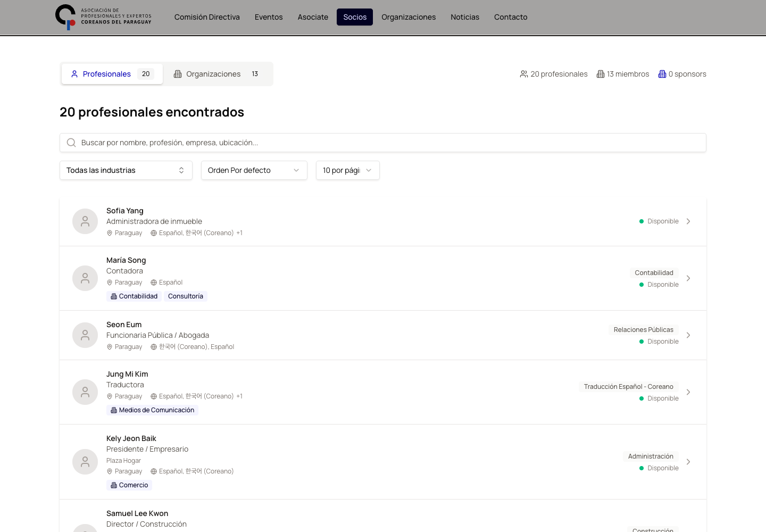Screen dimensions: 766x532
Task: Expand Seon Eum's profile chevron
Action: click(x=688, y=335)
